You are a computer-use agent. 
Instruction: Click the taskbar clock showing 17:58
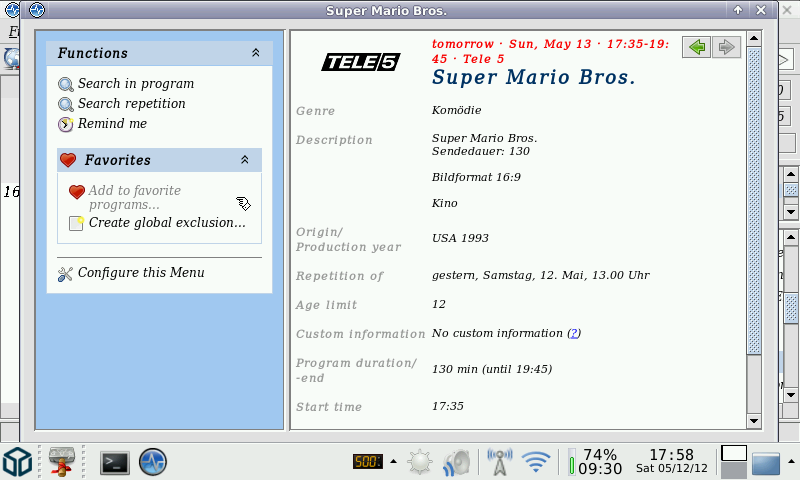tap(671, 455)
